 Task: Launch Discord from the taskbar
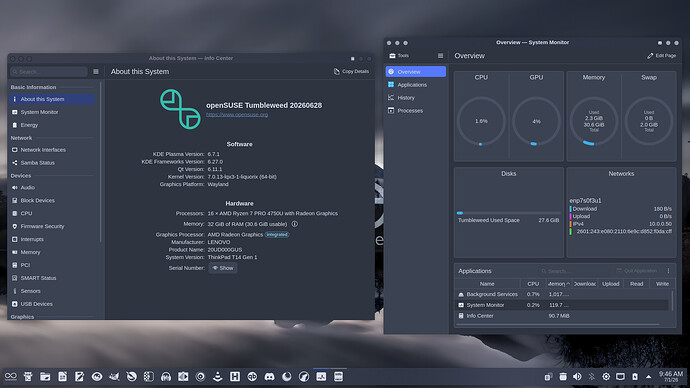269,377
